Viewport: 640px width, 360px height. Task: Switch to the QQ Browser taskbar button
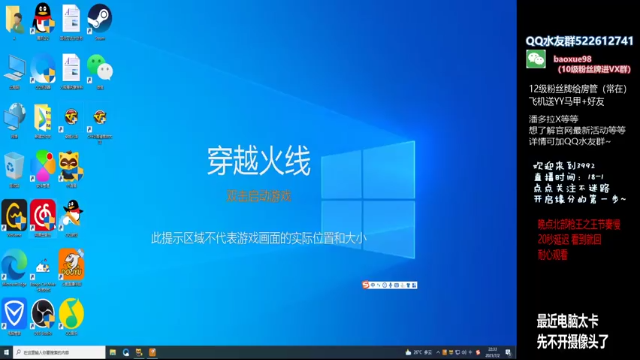126,352
